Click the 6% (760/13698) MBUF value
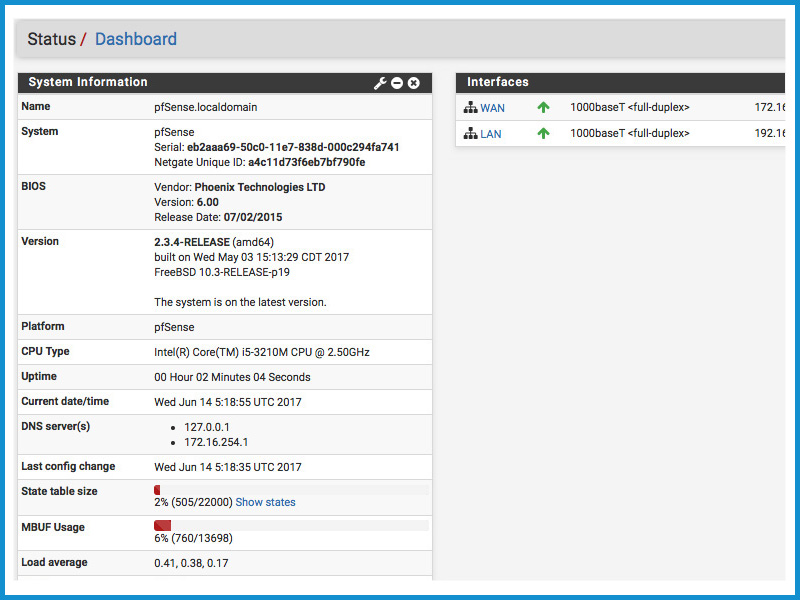Screen dimensions: 800x600 coord(193,538)
